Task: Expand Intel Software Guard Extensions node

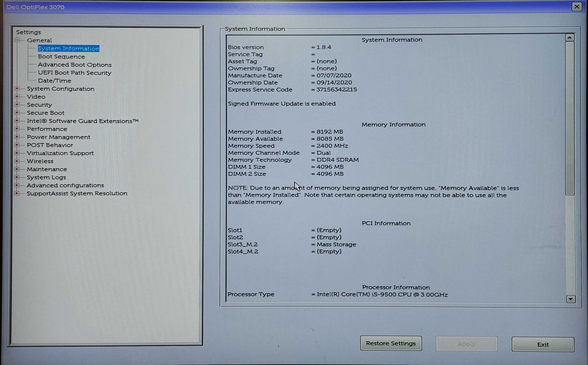Action: tap(17, 120)
